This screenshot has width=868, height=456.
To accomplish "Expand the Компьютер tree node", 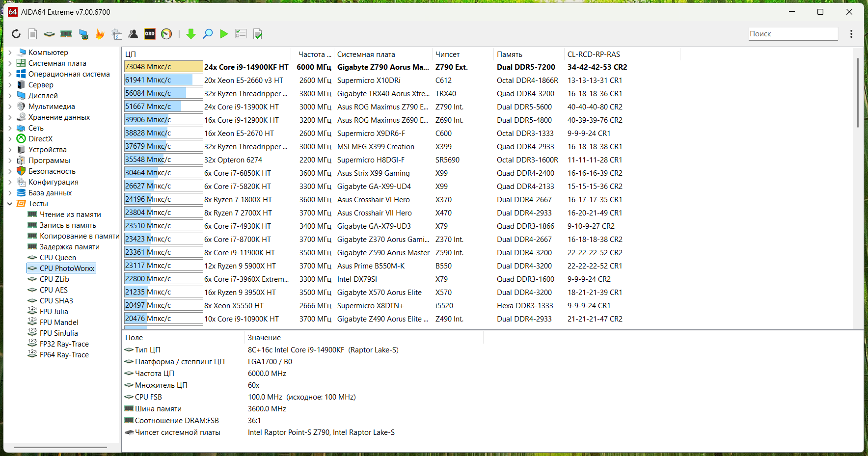I will [x=10, y=53].
